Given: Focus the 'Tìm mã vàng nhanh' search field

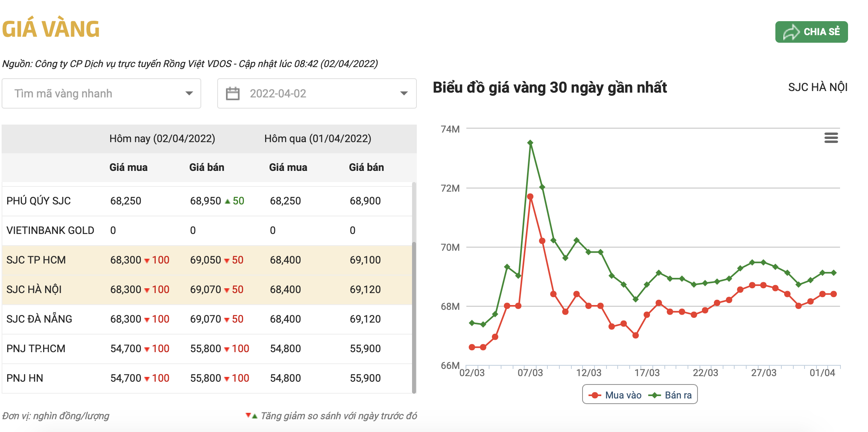Looking at the screenshot, I should coord(101,93).
